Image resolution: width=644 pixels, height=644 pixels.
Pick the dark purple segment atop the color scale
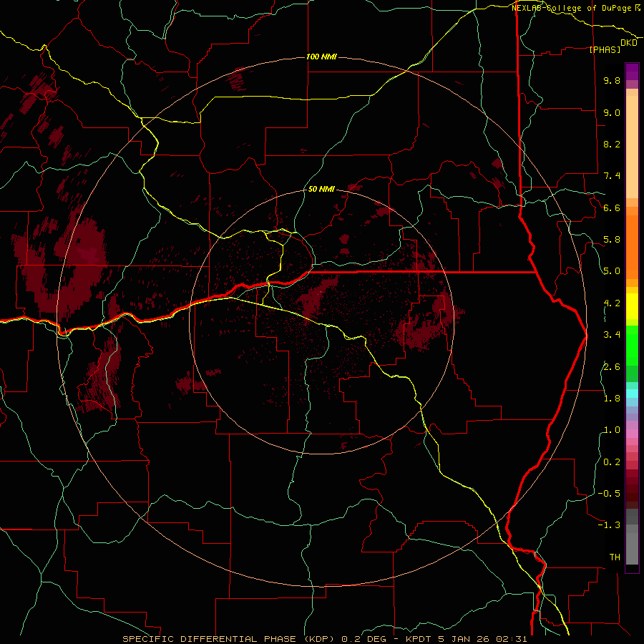click(632, 72)
